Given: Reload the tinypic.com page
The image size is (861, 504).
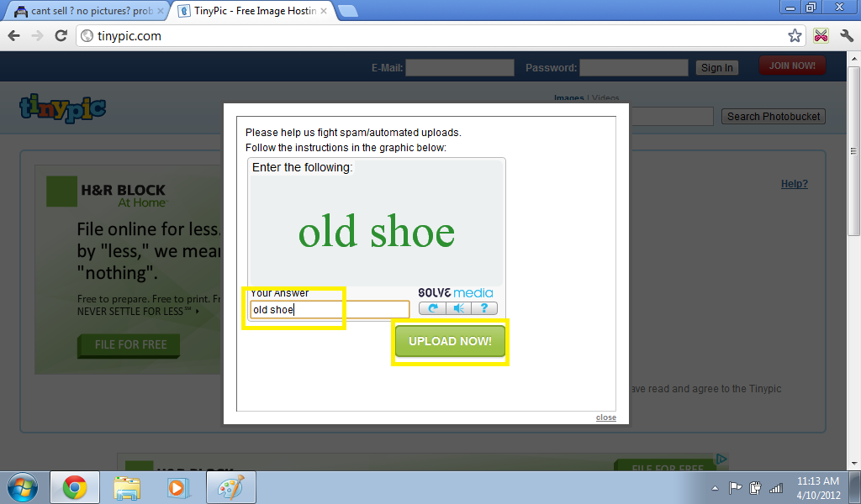Looking at the screenshot, I should point(61,36).
